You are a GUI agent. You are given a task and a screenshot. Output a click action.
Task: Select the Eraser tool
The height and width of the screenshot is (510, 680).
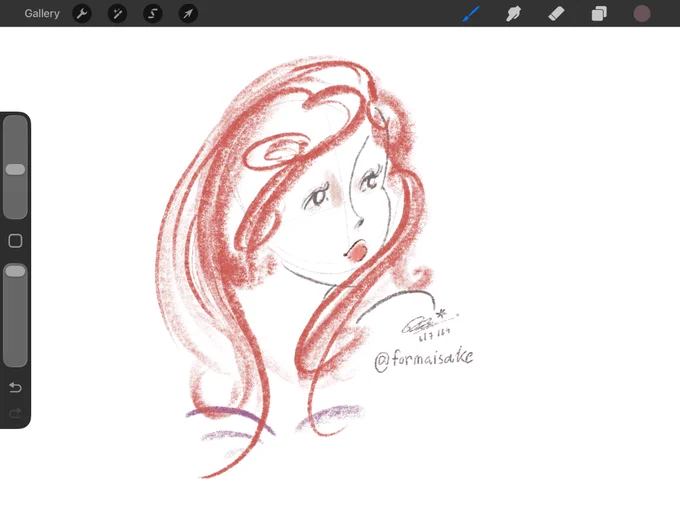(556, 13)
